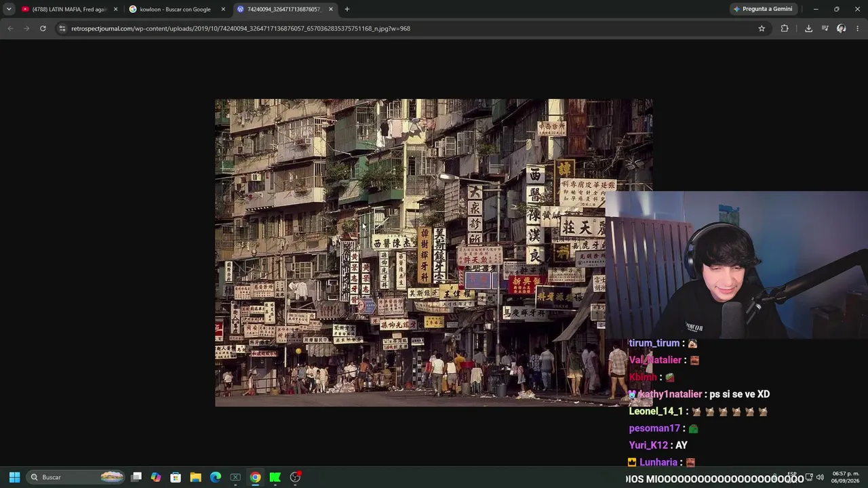
Task: Open the Windows Start button
Action: point(14,477)
